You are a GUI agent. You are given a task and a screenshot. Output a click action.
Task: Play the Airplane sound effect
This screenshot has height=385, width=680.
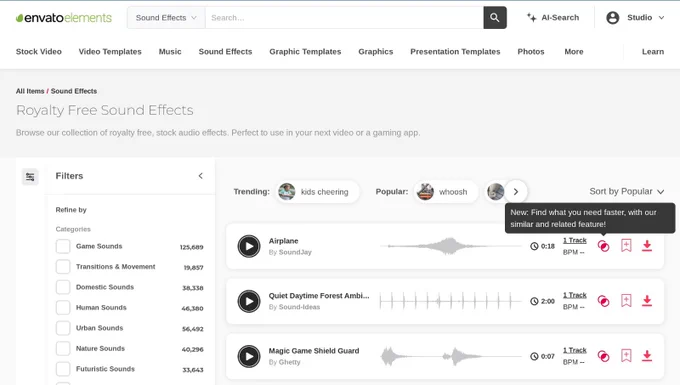tap(249, 246)
